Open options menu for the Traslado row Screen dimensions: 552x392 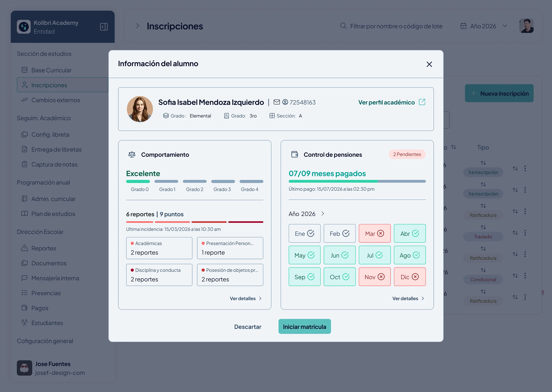(x=525, y=233)
